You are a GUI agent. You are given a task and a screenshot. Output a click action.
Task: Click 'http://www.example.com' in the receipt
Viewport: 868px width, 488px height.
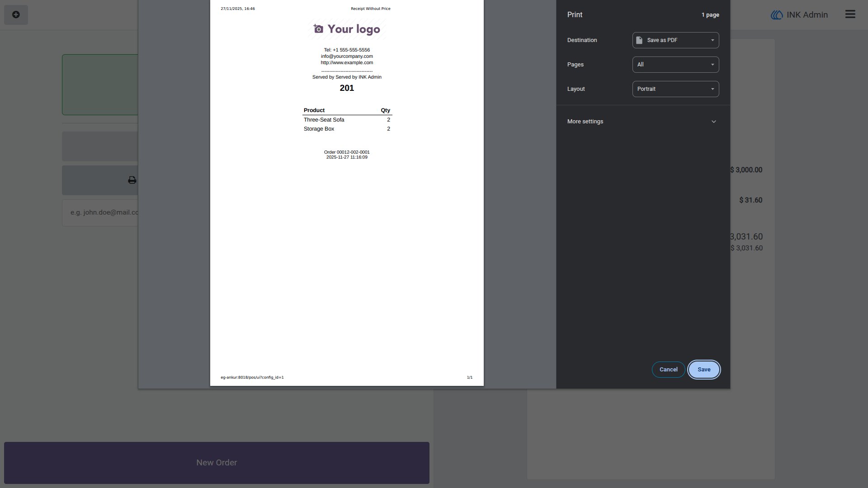click(347, 63)
